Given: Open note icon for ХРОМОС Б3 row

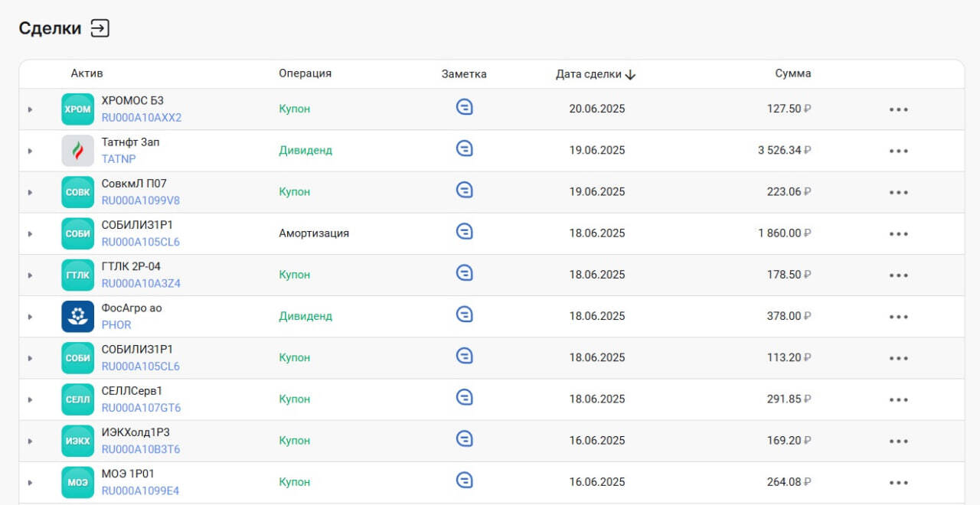Looking at the screenshot, I should click(x=464, y=107).
